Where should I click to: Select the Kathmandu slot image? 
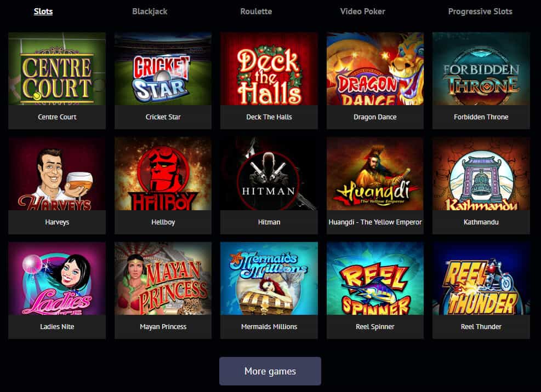click(x=481, y=174)
